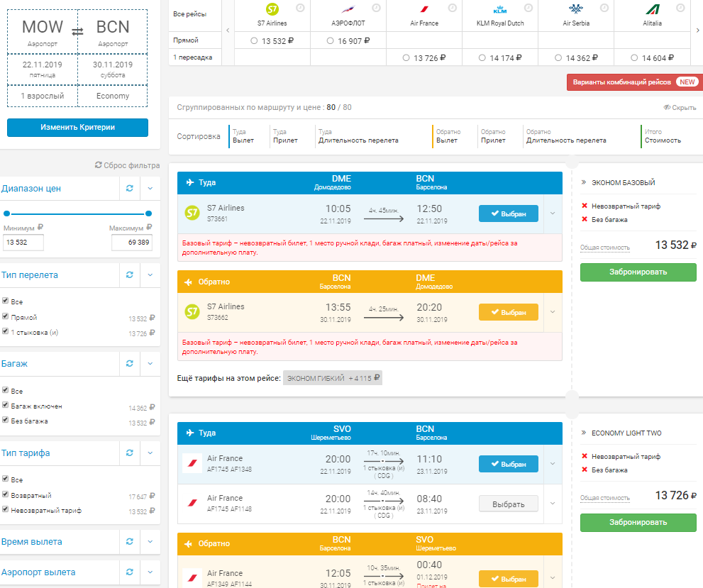Click the maximum price slider handle
703x588 pixels.
click(x=148, y=213)
